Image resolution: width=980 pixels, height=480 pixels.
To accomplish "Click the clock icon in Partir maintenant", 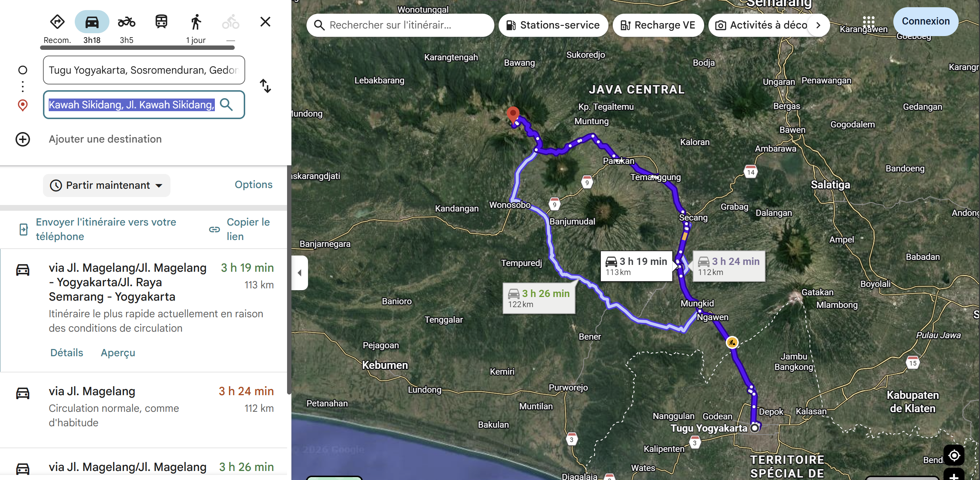I will 56,186.
